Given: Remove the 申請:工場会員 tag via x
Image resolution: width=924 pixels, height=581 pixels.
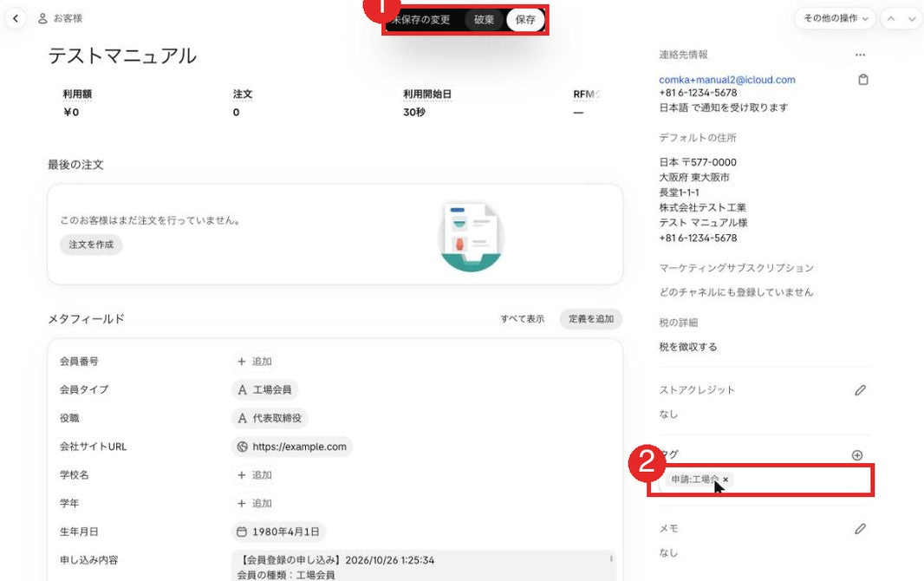Looking at the screenshot, I should (x=726, y=480).
